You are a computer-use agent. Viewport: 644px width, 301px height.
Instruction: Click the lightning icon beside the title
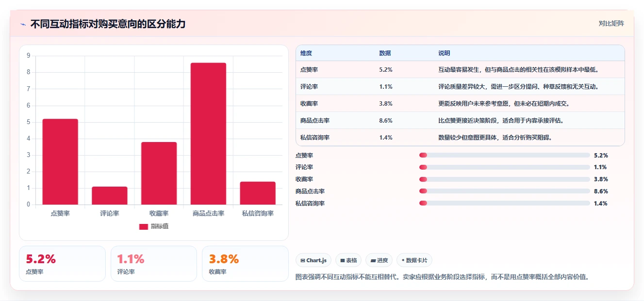pyautogui.click(x=23, y=24)
